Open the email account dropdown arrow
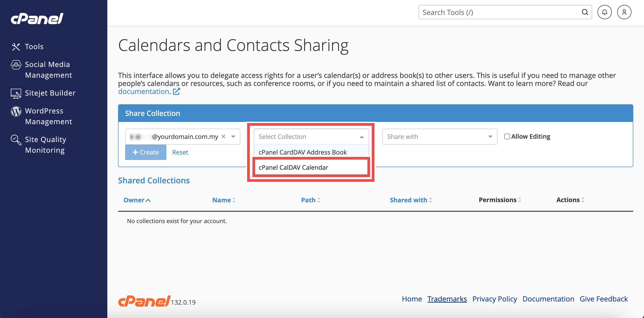The height and width of the screenshot is (318, 644). coord(233,136)
